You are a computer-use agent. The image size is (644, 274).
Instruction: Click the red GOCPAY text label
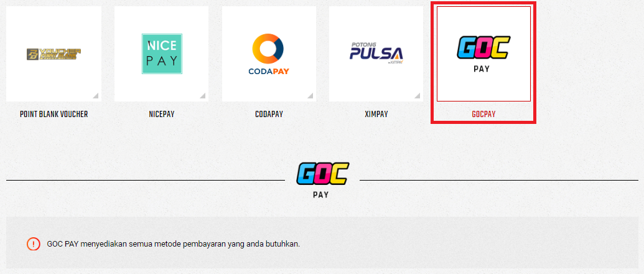tap(483, 114)
